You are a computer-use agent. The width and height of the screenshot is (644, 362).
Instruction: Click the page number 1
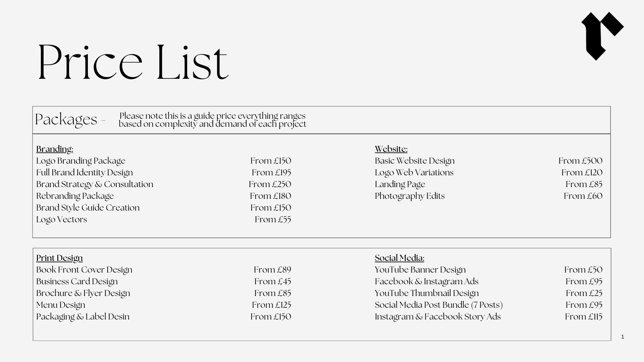[623, 337]
